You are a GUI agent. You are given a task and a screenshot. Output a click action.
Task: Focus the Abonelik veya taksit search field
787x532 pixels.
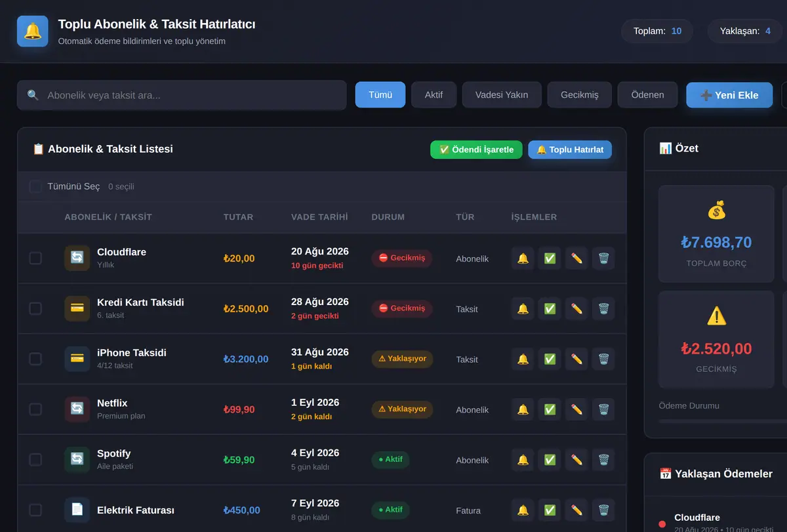[x=182, y=95]
